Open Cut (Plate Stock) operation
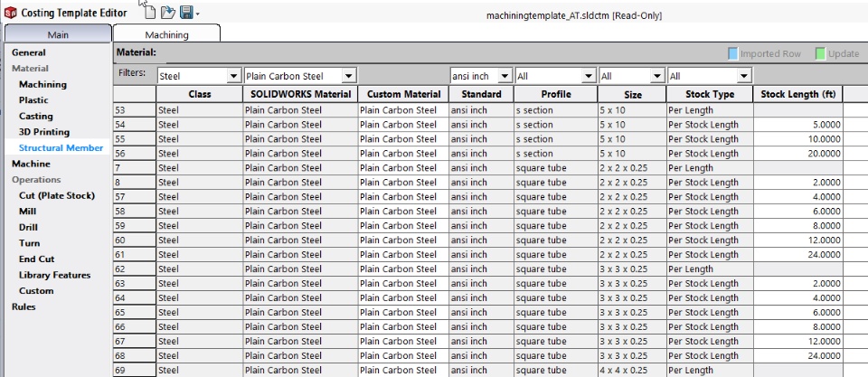 [57, 195]
